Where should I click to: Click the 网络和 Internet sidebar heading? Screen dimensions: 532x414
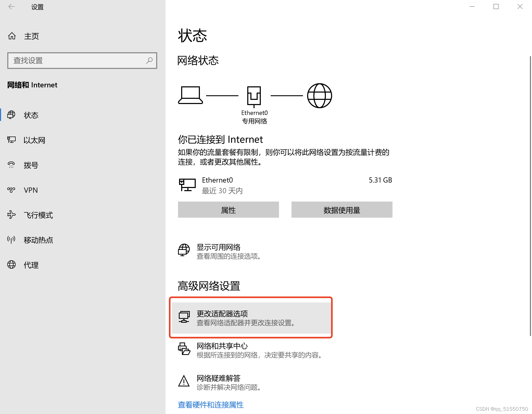point(32,85)
